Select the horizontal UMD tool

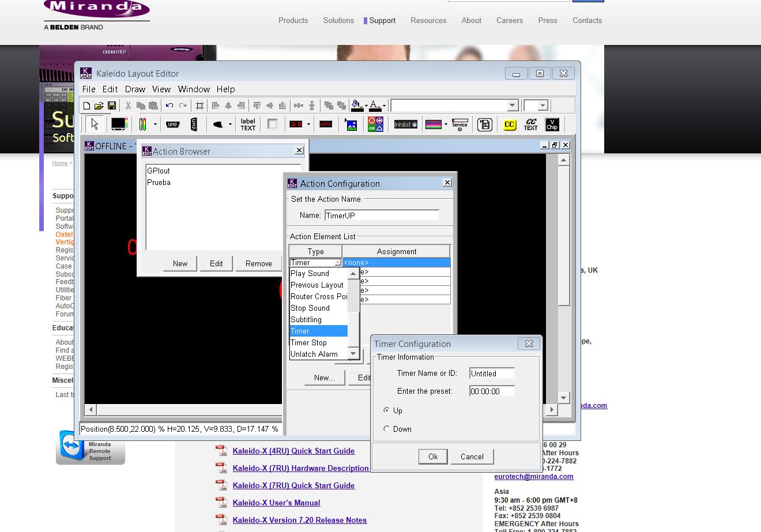[x=172, y=124]
